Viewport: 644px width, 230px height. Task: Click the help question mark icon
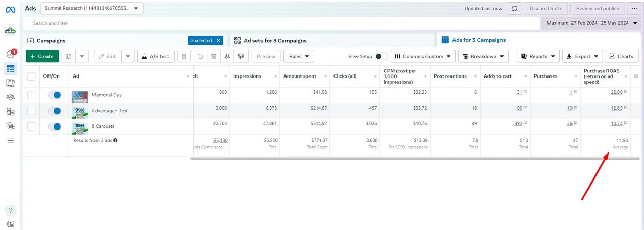10,210
